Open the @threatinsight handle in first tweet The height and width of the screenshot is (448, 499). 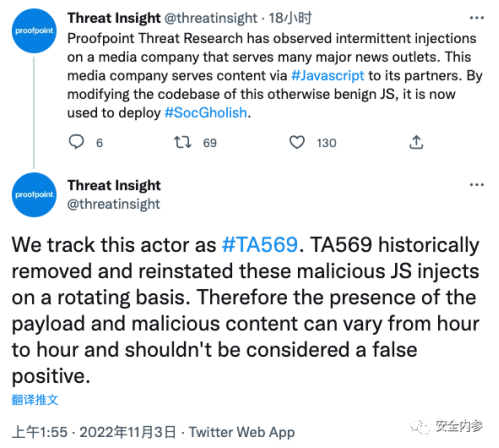pyautogui.click(x=211, y=18)
